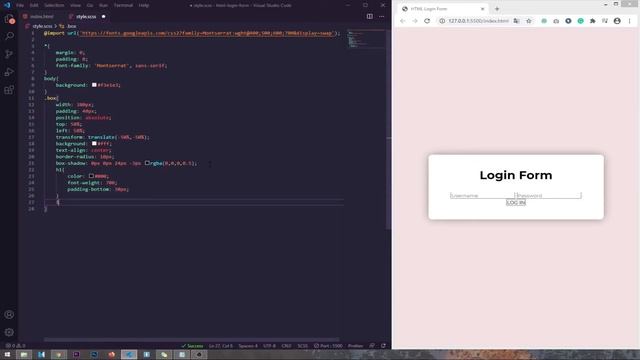Click the CRLF line ending indicator
The image size is (640, 360).
287,346
